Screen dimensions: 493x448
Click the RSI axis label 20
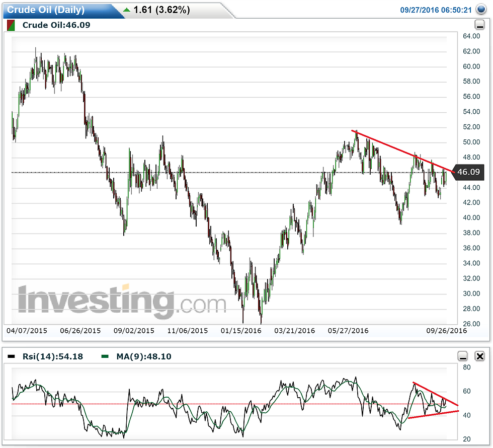(467, 439)
